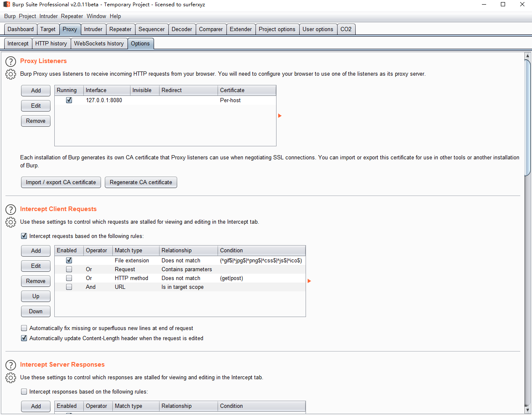The image size is (532, 415).
Task: Enable automatically fix missing new lines option
Action: coord(24,328)
